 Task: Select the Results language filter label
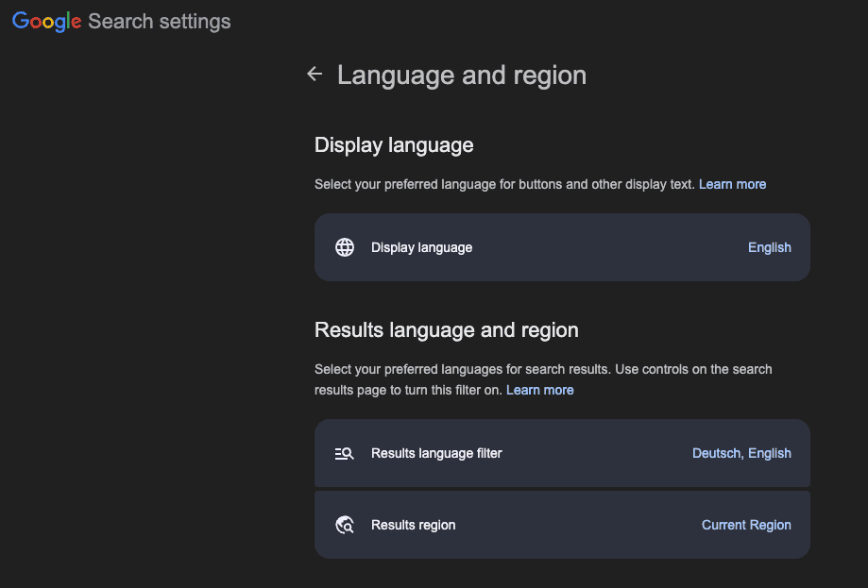tap(436, 453)
